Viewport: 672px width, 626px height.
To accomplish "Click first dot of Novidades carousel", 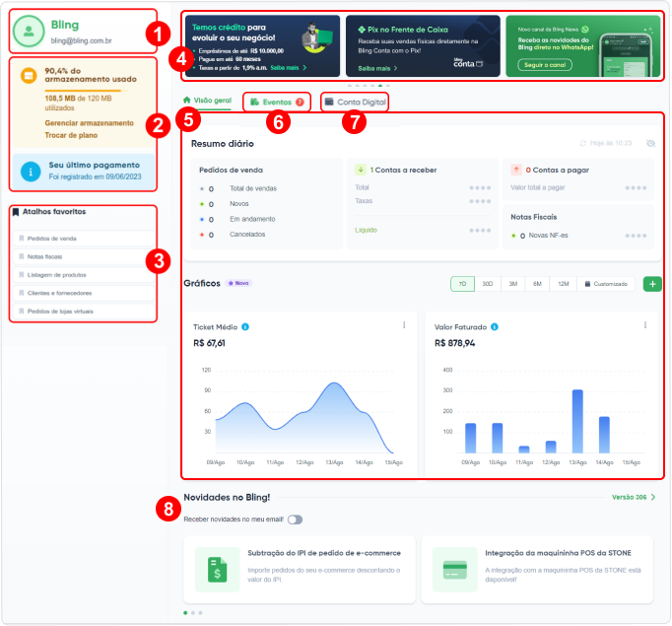I will [x=185, y=613].
